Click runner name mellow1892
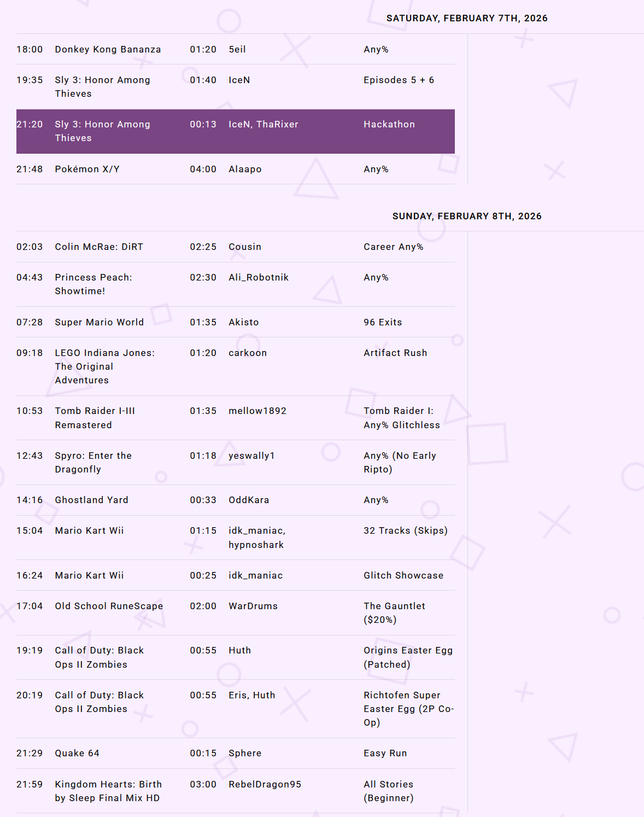Image resolution: width=644 pixels, height=817 pixels. tap(257, 411)
